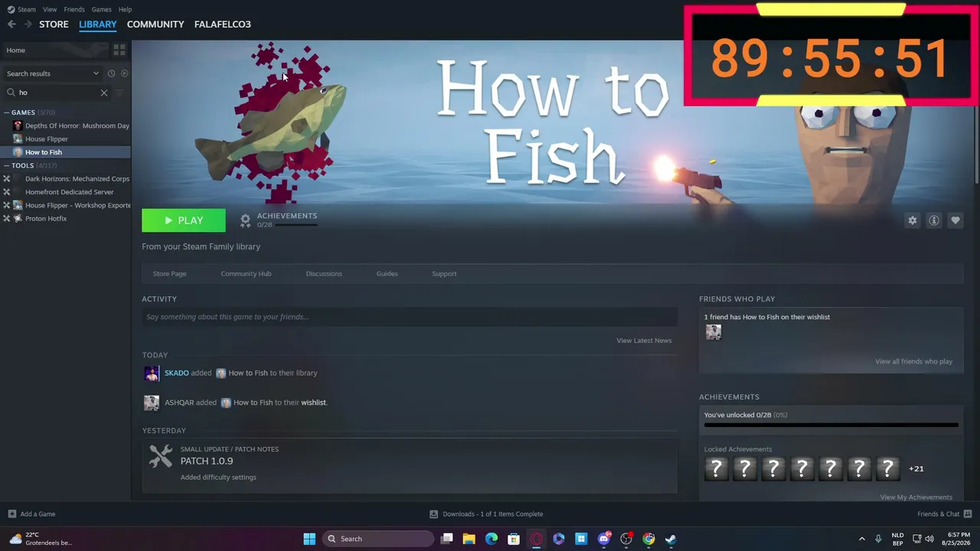Open View My Achievements link
Viewport: 980px width, 551px height.
(916, 497)
